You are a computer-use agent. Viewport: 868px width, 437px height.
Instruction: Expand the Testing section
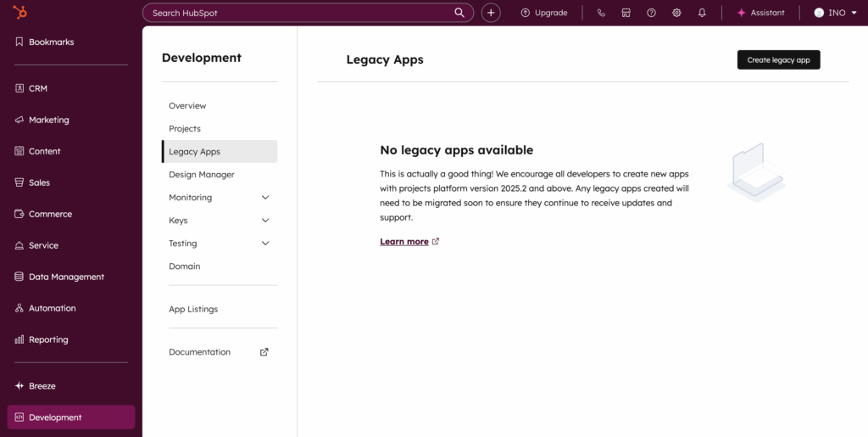point(265,244)
